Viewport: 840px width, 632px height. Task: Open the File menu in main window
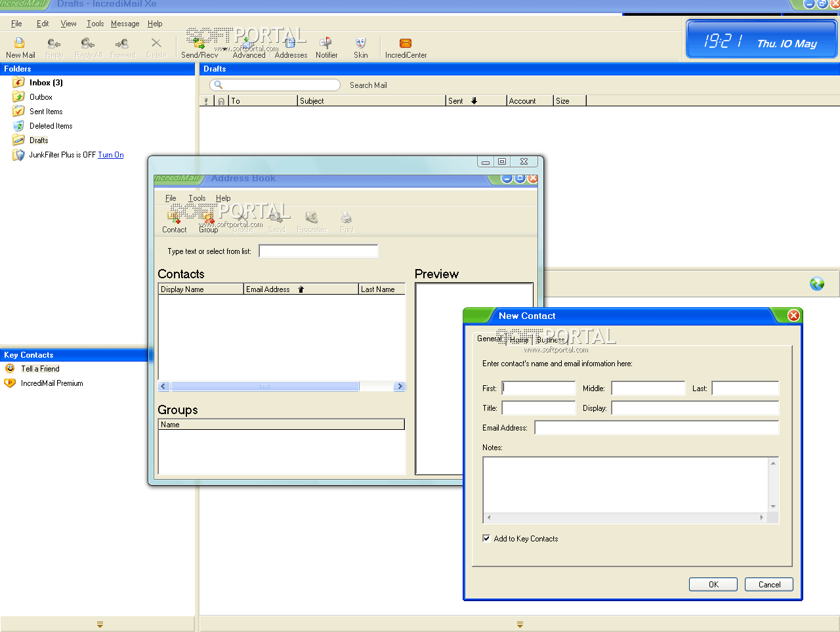[x=16, y=24]
